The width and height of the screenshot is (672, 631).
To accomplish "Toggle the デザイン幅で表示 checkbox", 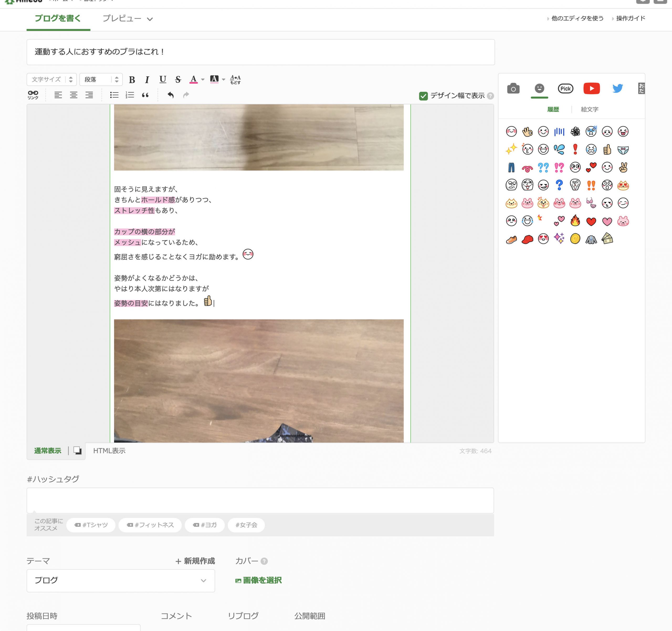I will click(x=423, y=96).
